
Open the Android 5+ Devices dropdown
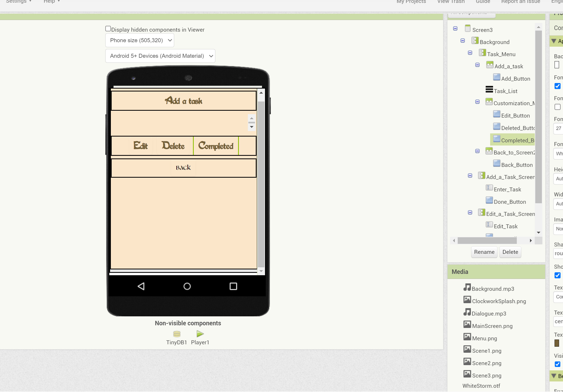(160, 56)
